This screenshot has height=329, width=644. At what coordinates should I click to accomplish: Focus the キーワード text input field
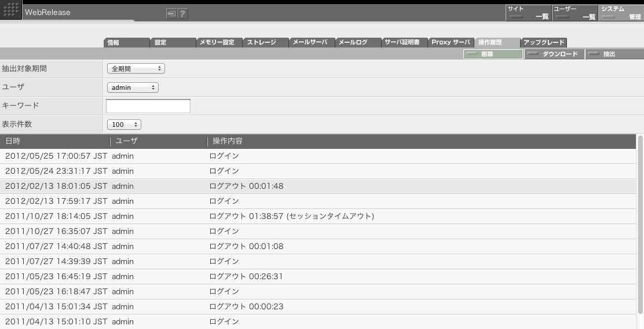coord(148,106)
